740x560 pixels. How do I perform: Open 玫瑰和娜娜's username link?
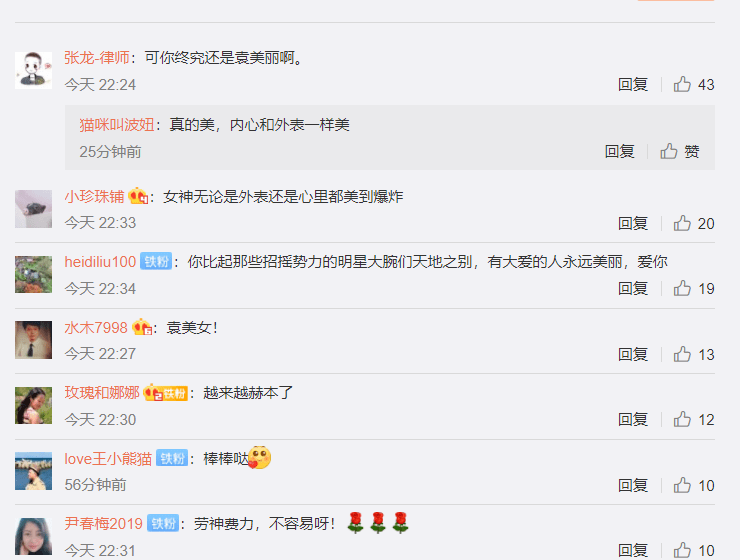[x=102, y=393]
